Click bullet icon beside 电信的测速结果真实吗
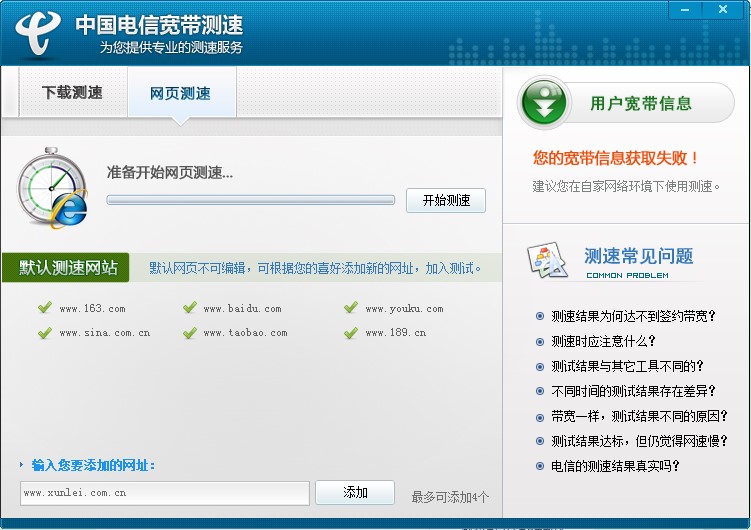751x530 pixels. click(540, 466)
